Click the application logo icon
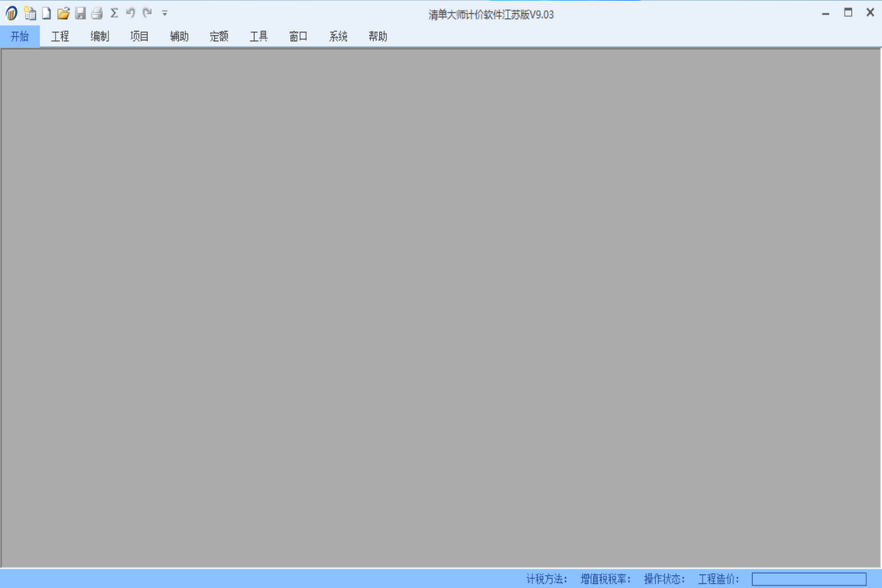 [x=11, y=13]
